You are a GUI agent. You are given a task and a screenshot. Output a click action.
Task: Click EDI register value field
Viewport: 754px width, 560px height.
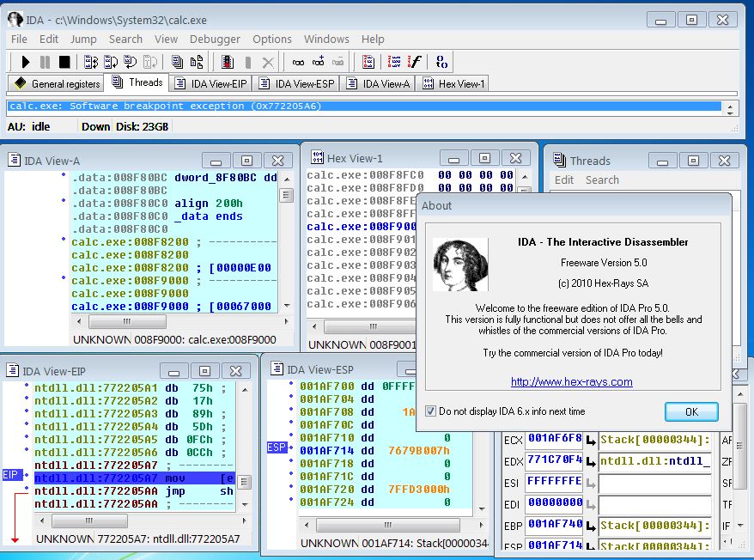pyautogui.click(x=554, y=503)
